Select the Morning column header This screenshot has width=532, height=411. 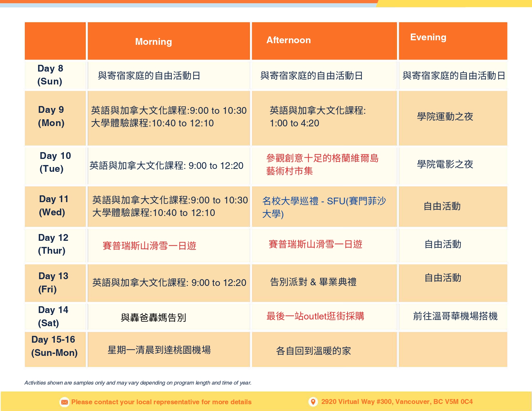pyautogui.click(x=153, y=42)
